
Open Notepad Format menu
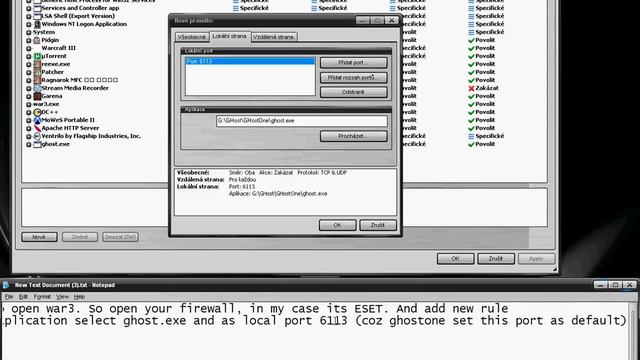[x=42, y=297]
